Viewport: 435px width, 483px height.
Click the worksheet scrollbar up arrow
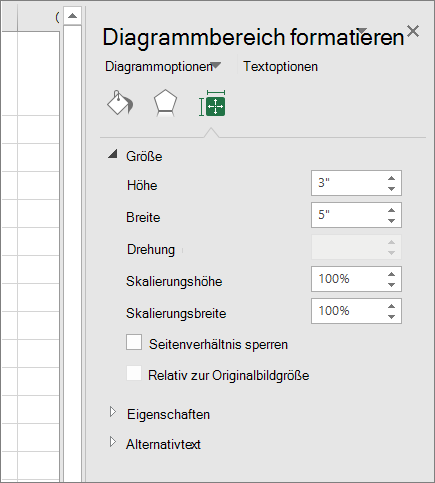click(72, 16)
